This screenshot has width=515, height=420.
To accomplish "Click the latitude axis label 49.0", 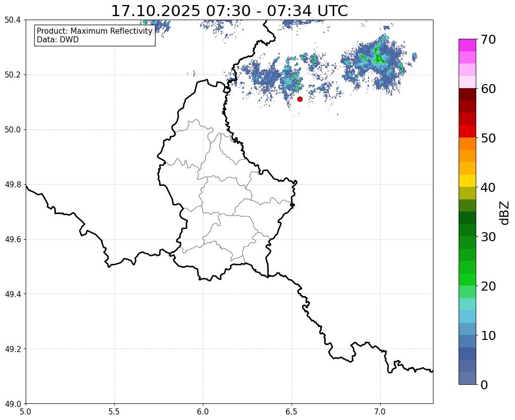I will (x=13, y=404).
